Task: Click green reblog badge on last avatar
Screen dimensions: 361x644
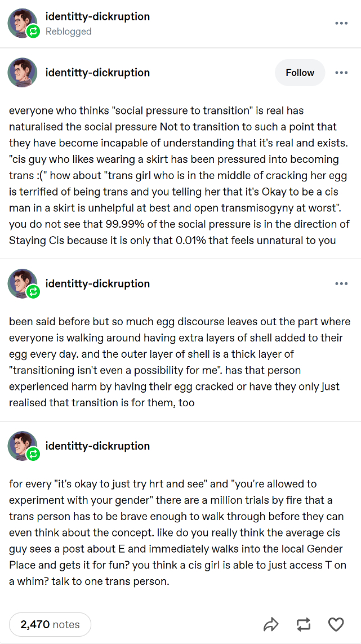Action: point(33,455)
